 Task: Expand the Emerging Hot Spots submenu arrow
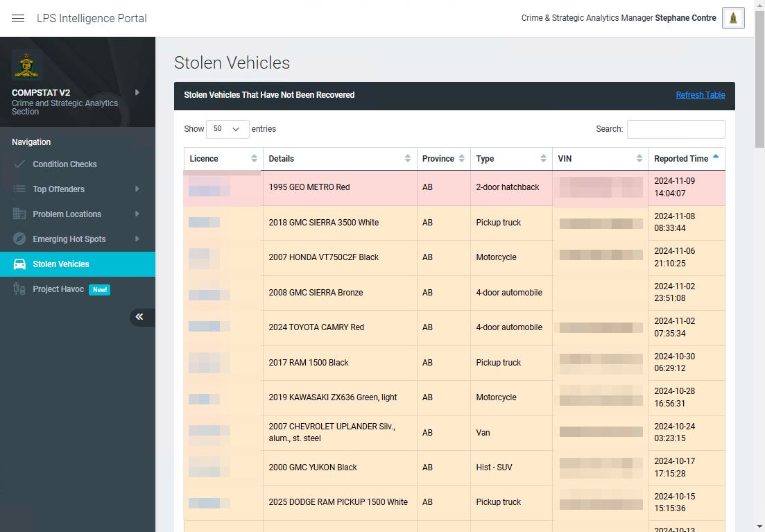click(137, 239)
